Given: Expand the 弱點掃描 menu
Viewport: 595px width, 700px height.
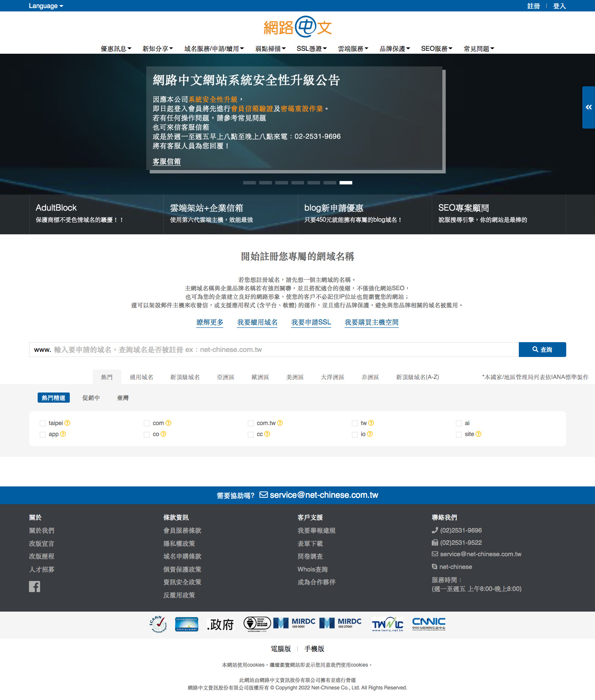Looking at the screenshot, I should click(x=271, y=49).
